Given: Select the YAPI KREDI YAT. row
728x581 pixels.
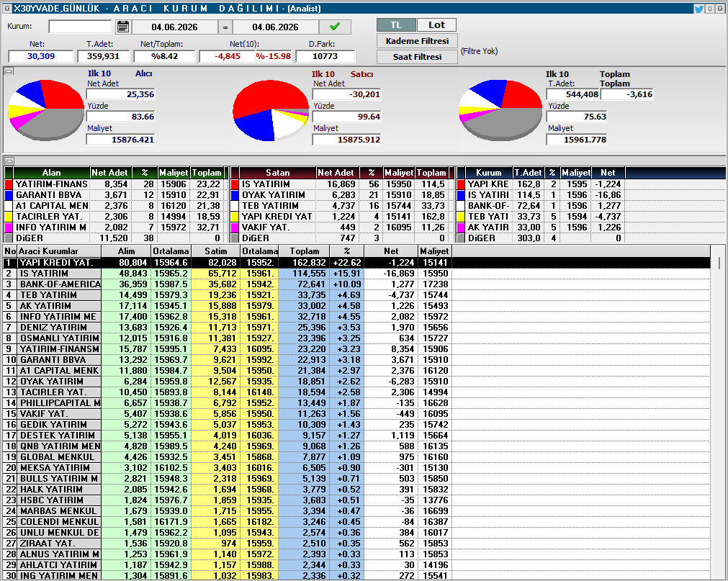Looking at the screenshot, I should point(356,263).
